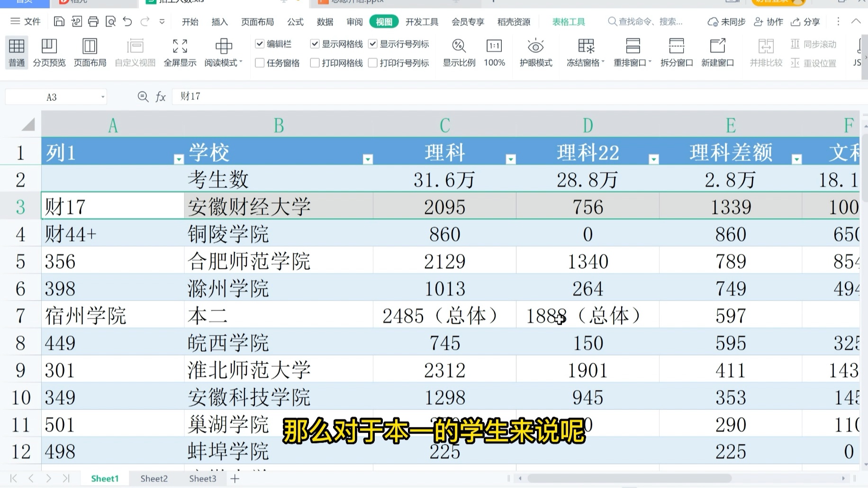
Task: Toggle the 显示行号列标 checkbox
Action: tap(373, 44)
